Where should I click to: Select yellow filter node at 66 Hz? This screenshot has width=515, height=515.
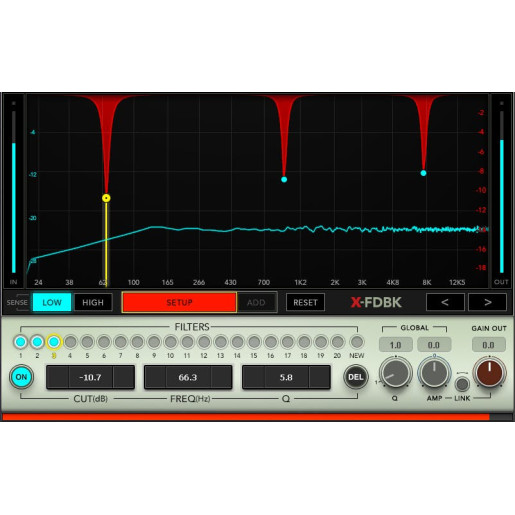[106, 198]
